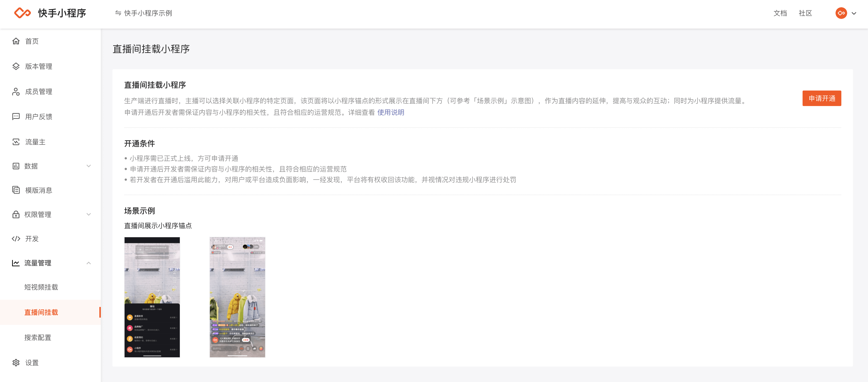The image size is (868, 382).
Task: Select the 流量主 traffic icon
Action: coord(16,142)
